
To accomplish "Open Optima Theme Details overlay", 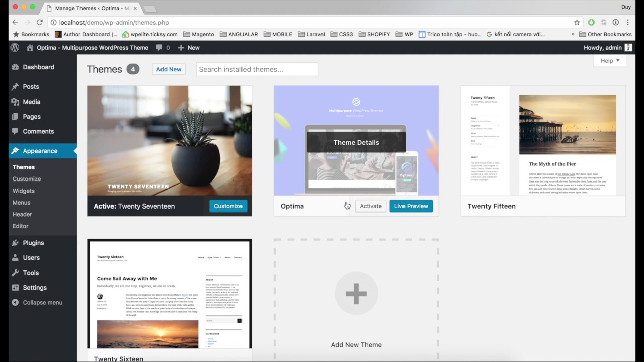I will [x=356, y=142].
